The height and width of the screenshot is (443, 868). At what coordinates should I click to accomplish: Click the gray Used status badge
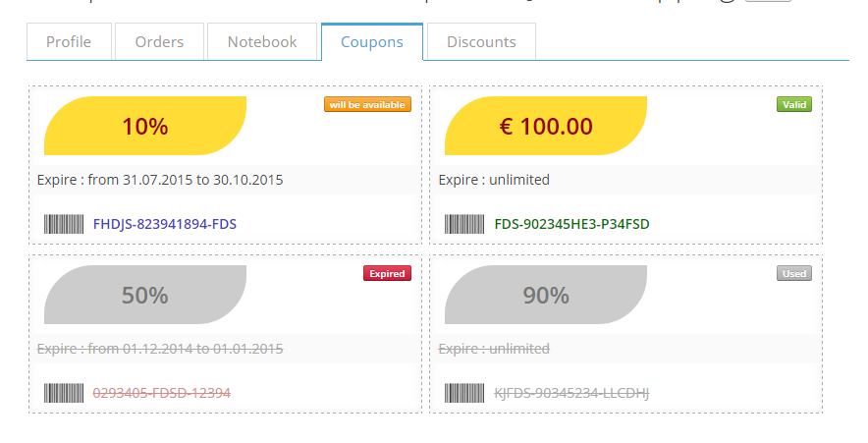[x=794, y=273]
